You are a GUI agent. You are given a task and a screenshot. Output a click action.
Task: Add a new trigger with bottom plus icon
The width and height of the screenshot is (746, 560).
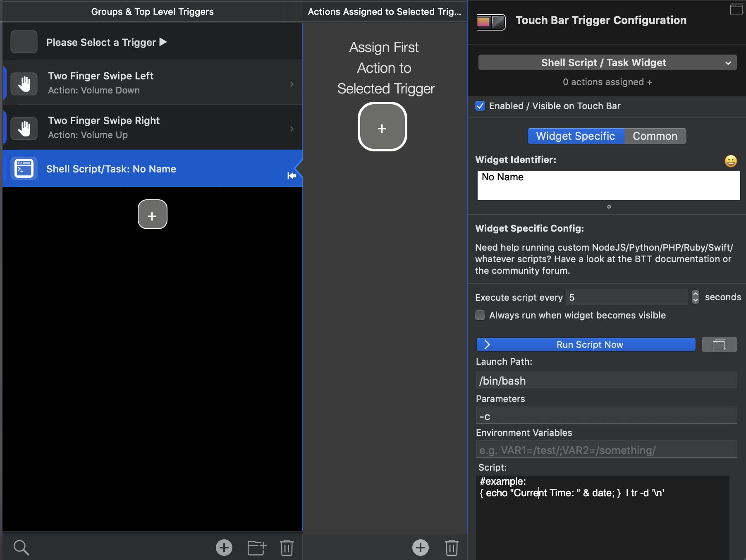tap(224, 548)
